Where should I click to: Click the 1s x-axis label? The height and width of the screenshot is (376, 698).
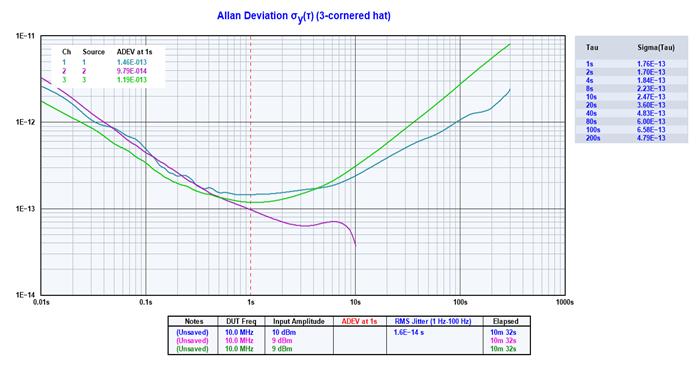251,303
